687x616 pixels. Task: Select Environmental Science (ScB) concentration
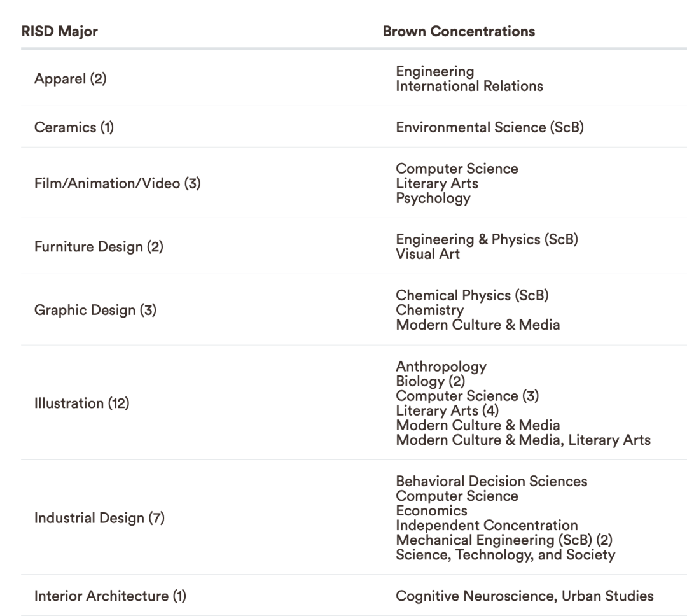click(x=490, y=127)
